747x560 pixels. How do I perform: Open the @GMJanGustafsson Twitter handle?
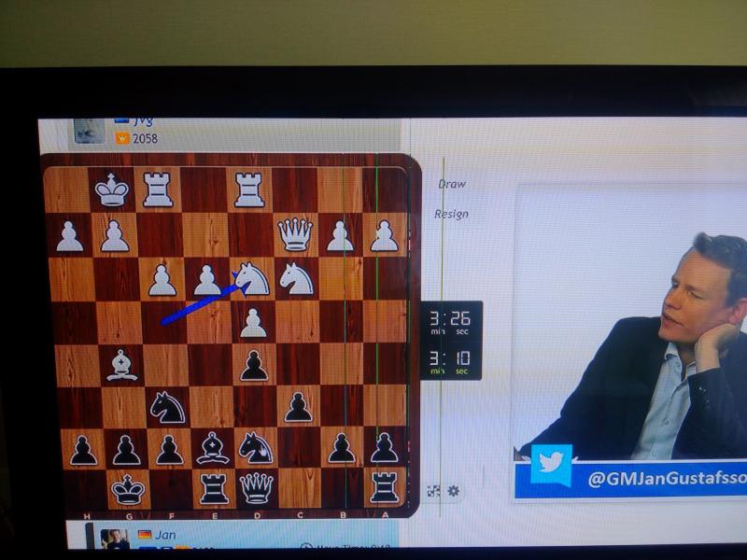point(665,480)
